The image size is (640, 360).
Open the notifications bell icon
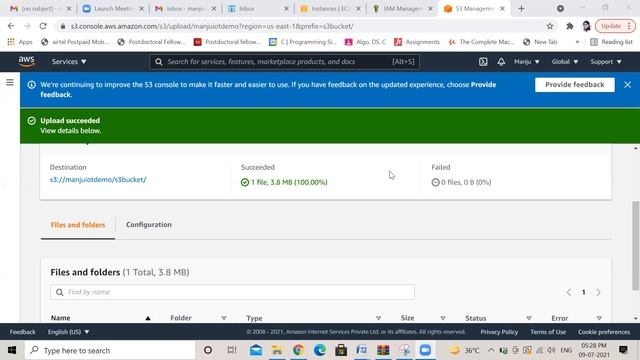(501, 62)
